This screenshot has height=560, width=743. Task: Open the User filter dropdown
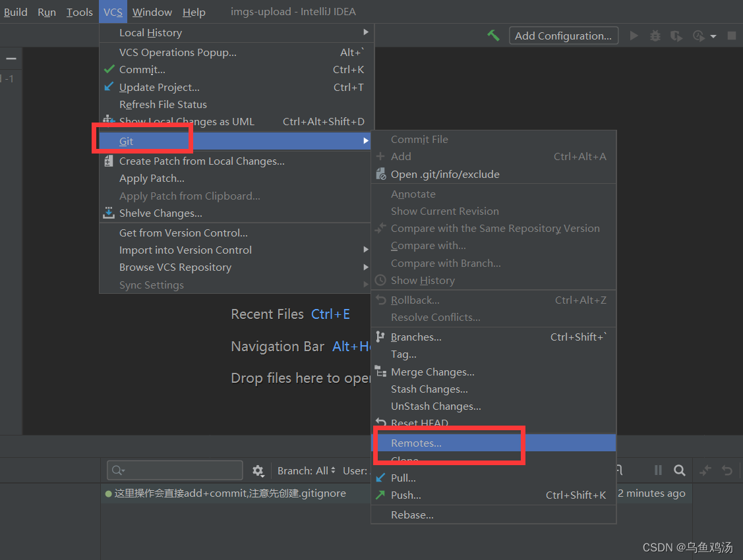[x=356, y=470]
